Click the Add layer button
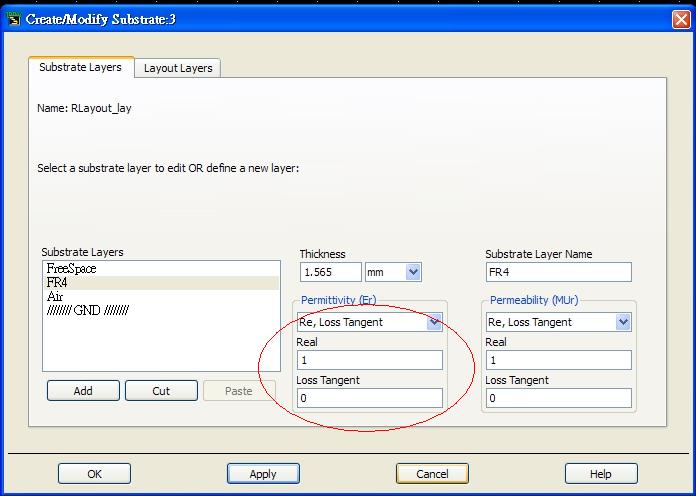Viewport: 696px width, 496px height. [x=83, y=391]
